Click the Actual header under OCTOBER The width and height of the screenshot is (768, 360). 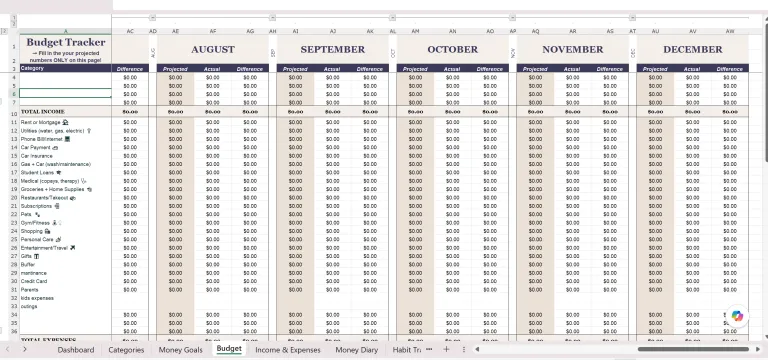coord(452,69)
